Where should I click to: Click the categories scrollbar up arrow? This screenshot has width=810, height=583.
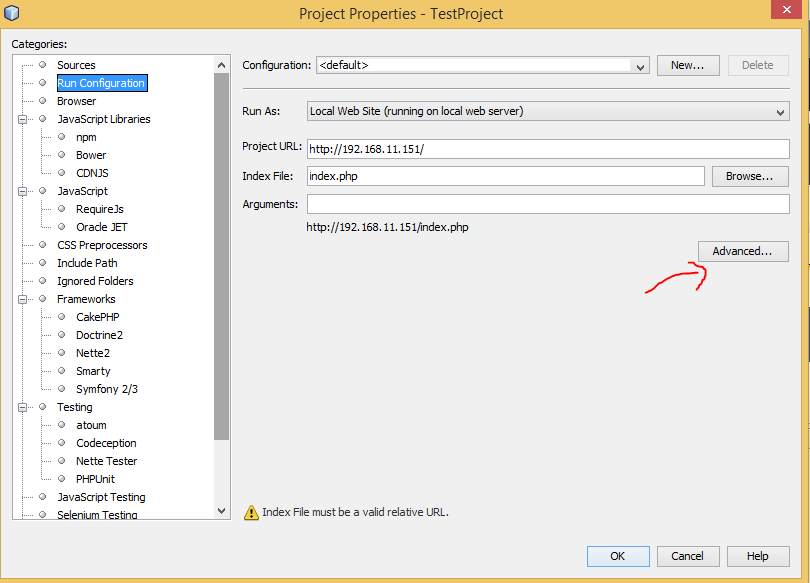(x=222, y=65)
